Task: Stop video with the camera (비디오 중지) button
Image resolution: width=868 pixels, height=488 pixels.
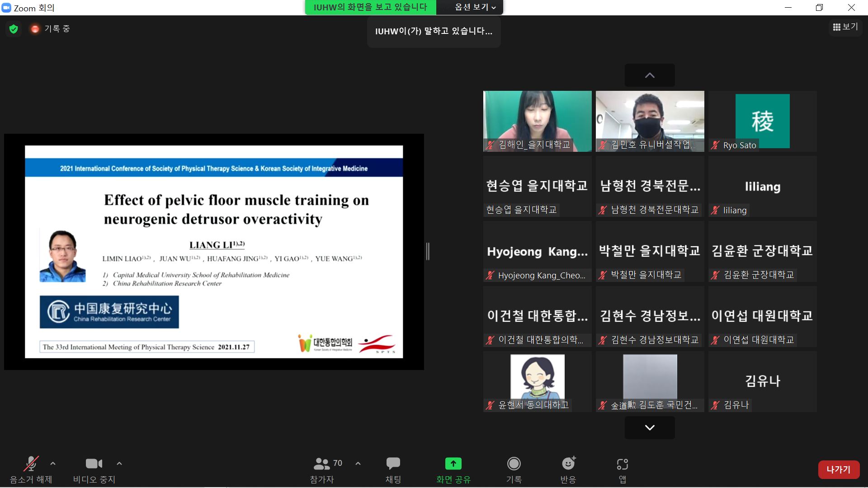Action: tap(94, 464)
